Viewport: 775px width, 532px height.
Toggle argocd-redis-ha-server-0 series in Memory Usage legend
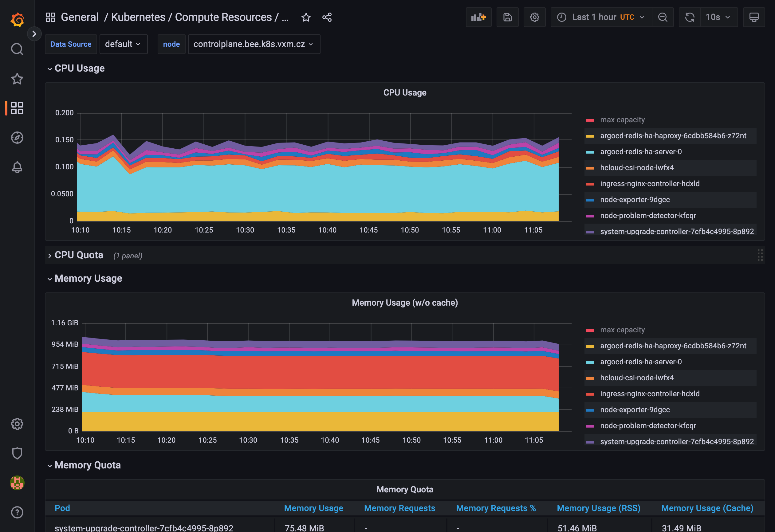(641, 362)
